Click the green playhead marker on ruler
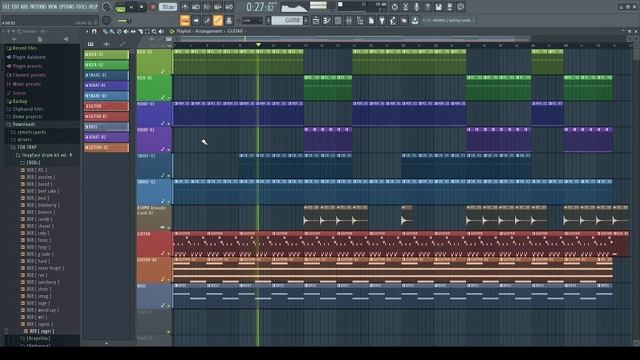640x360 pixels. tap(258, 44)
